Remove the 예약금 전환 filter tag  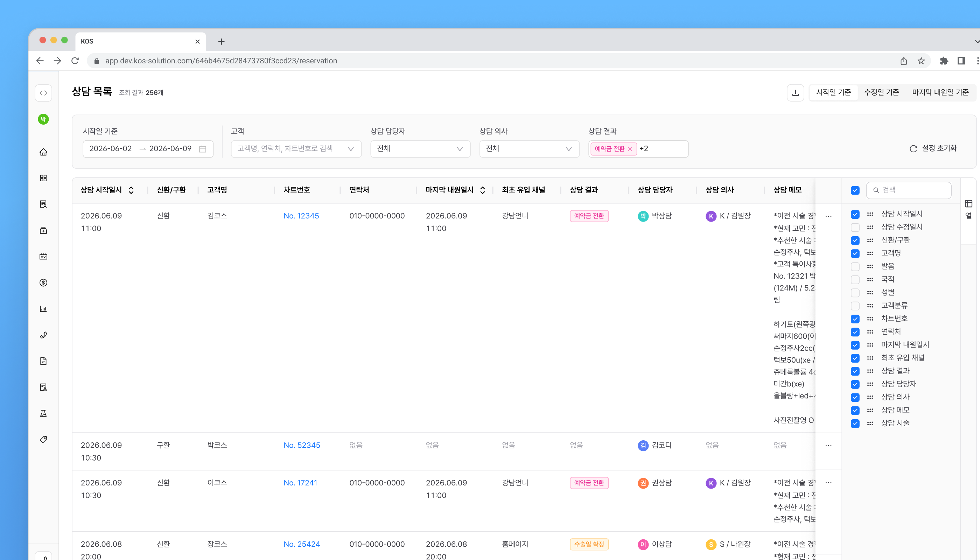pyautogui.click(x=630, y=149)
